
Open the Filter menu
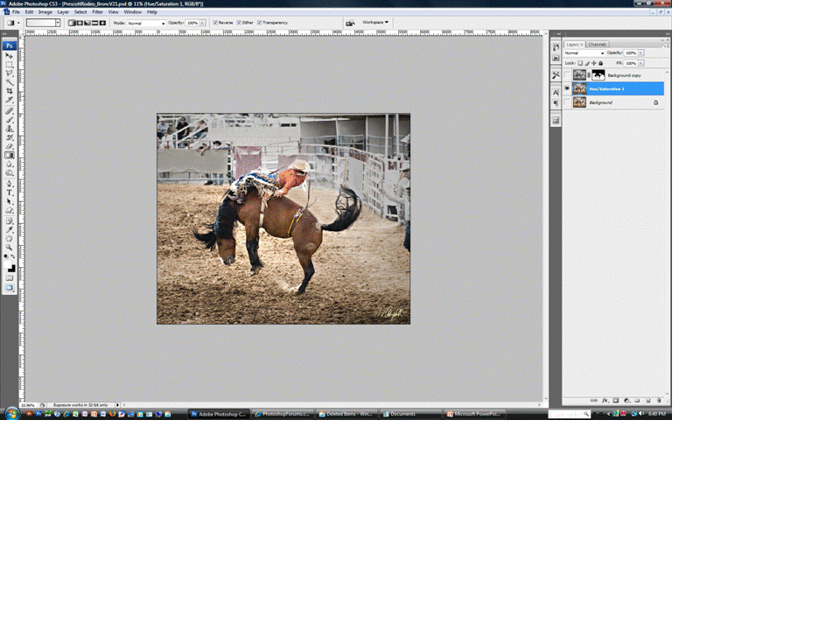point(98,11)
